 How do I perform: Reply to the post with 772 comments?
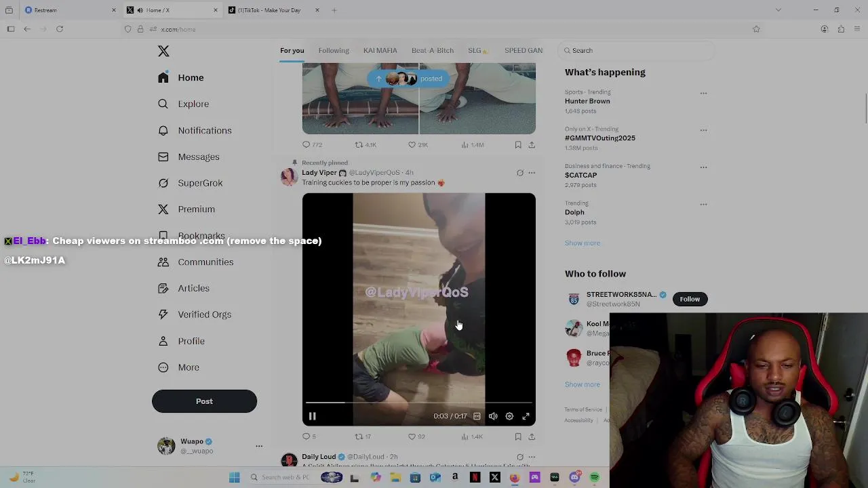[312, 144]
